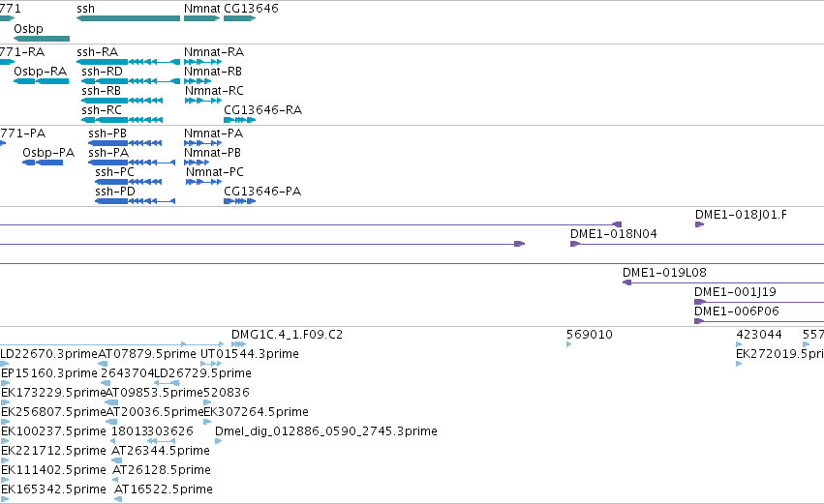Click the EK173229.5prime EST label
This screenshot has height=504, width=824.
pyautogui.click(x=53, y=393)
